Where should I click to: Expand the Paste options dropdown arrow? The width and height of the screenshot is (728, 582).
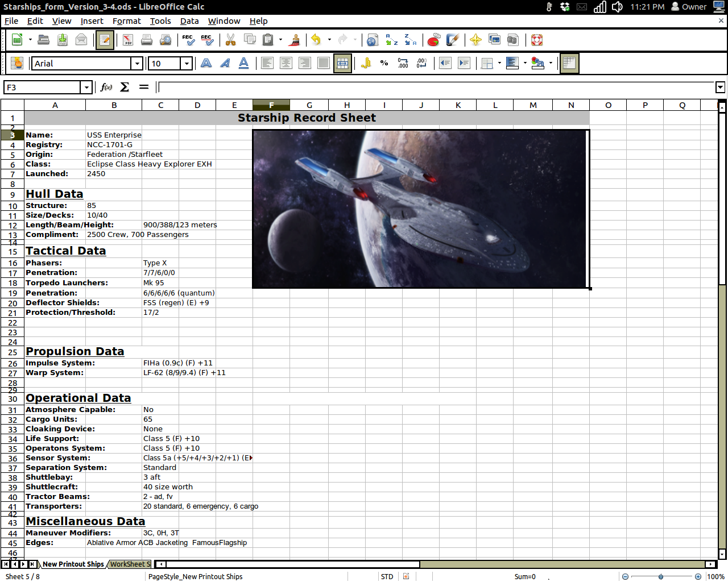click(x=280, y=40)
